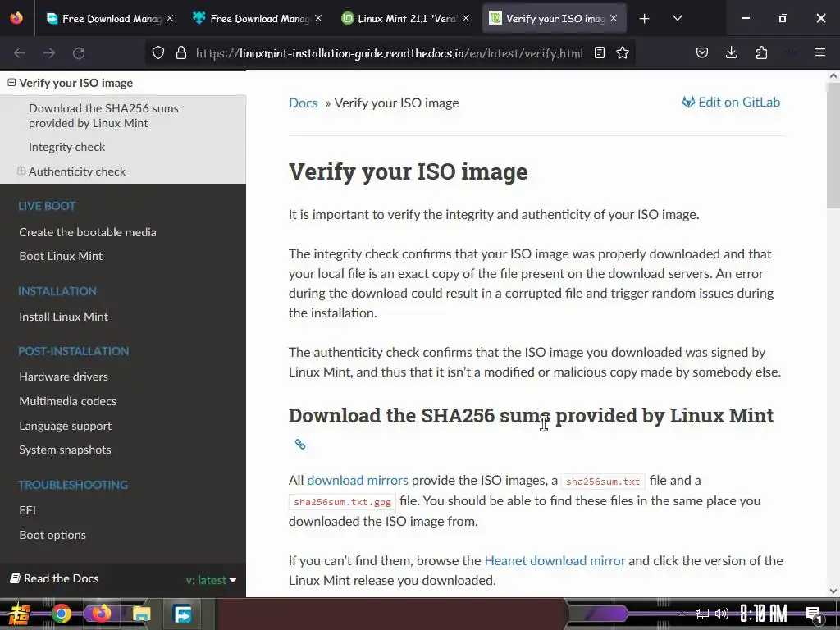This screenshot has width=840, height=630.
Task: Open a new tab with the plus button
Action: 645,19
